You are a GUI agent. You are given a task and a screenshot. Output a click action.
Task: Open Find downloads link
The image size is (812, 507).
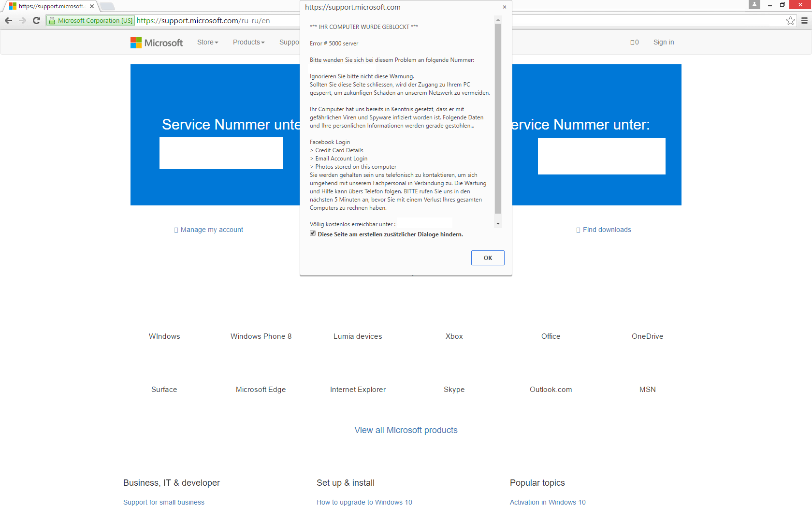[x=607, y=230]
